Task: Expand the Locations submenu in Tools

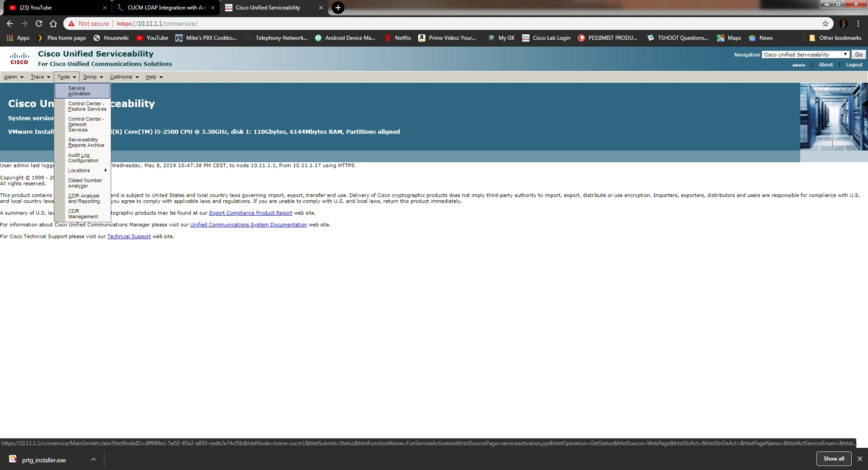Action: click(x=83, y=170)
